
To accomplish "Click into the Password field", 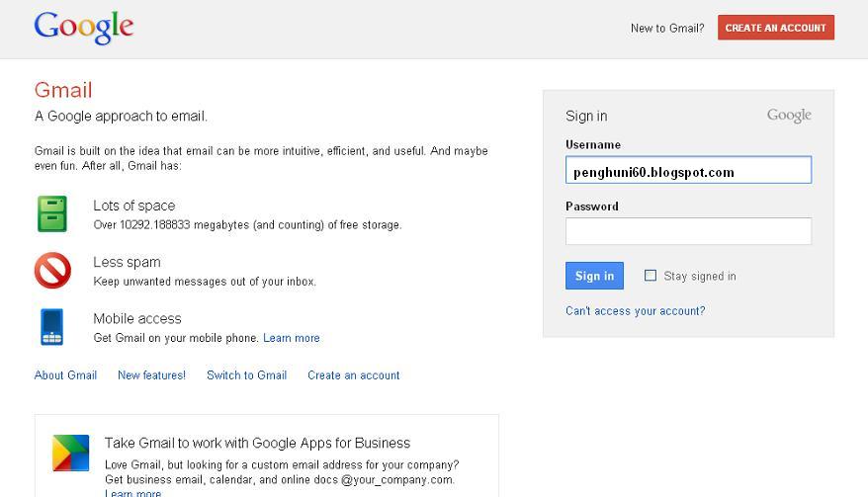I will (688, 231).
